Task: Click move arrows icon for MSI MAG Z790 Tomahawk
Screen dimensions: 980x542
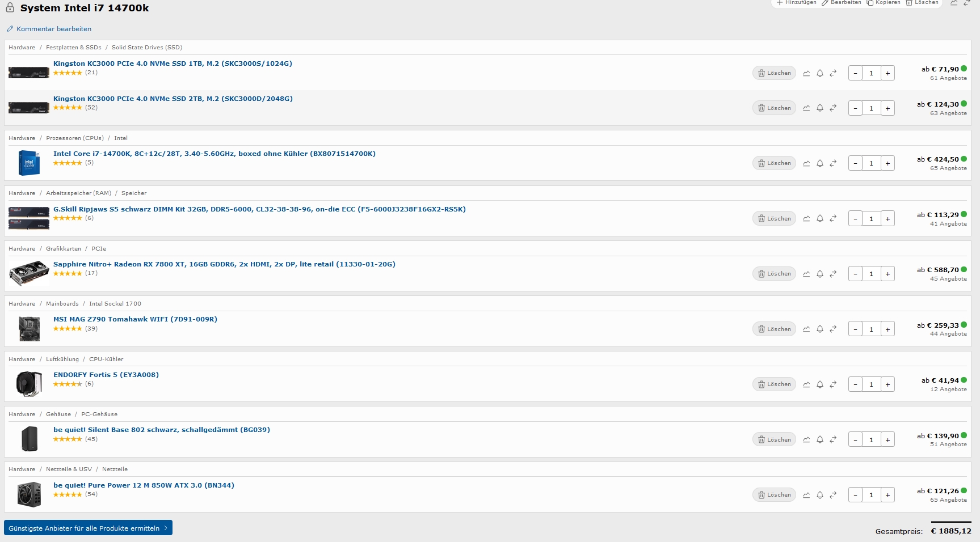Action: pyautogui.click(x=833, y=329)
